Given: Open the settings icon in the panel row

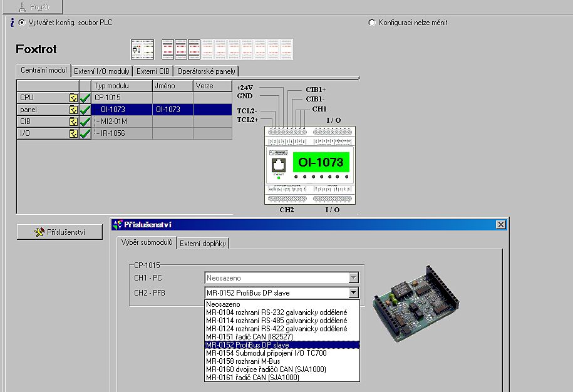Looking at the screenshot, I should point(73,110).
